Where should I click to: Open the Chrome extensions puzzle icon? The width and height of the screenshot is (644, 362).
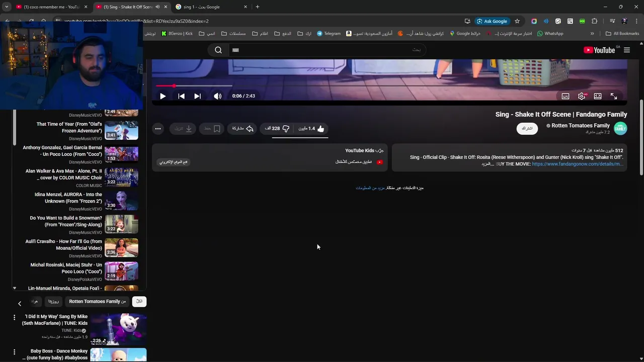pyautogui.click(x=594, y=21)
